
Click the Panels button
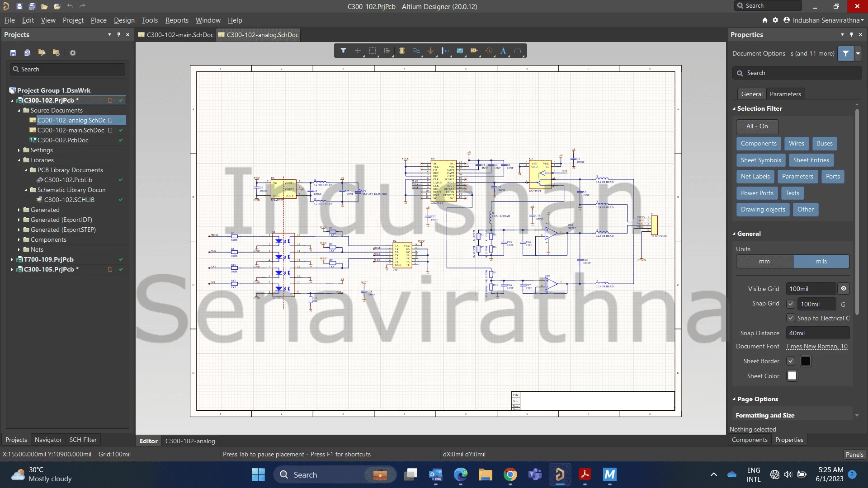854,455
